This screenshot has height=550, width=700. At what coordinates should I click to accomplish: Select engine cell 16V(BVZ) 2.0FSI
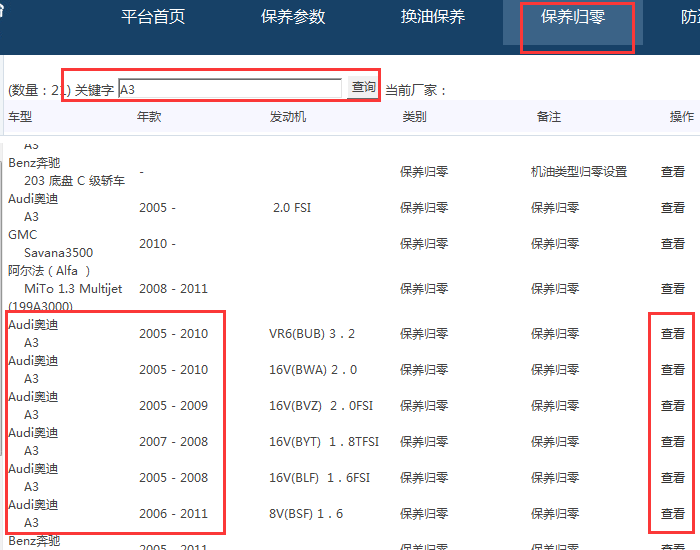321,406
